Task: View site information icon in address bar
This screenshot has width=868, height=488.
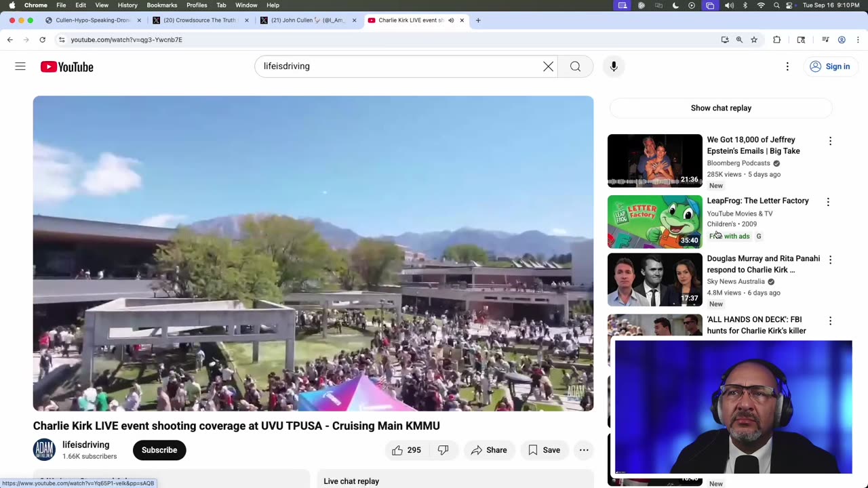Action: [x=62, y=40]
